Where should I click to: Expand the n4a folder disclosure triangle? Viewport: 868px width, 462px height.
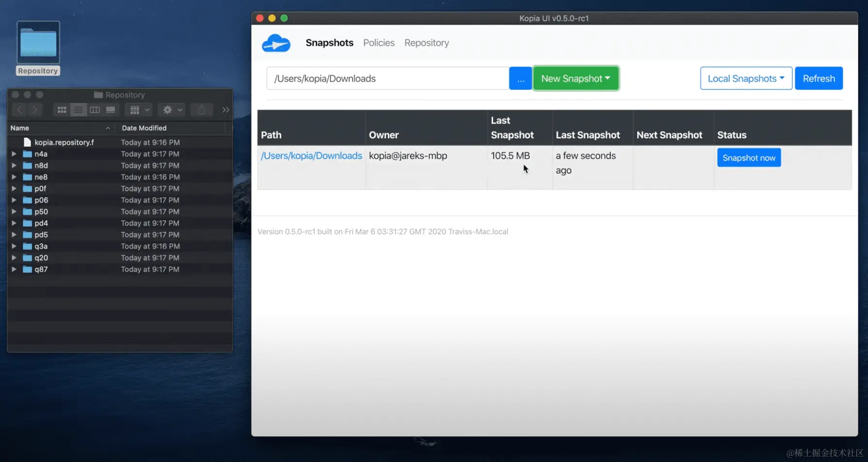[x=14, y=154]
